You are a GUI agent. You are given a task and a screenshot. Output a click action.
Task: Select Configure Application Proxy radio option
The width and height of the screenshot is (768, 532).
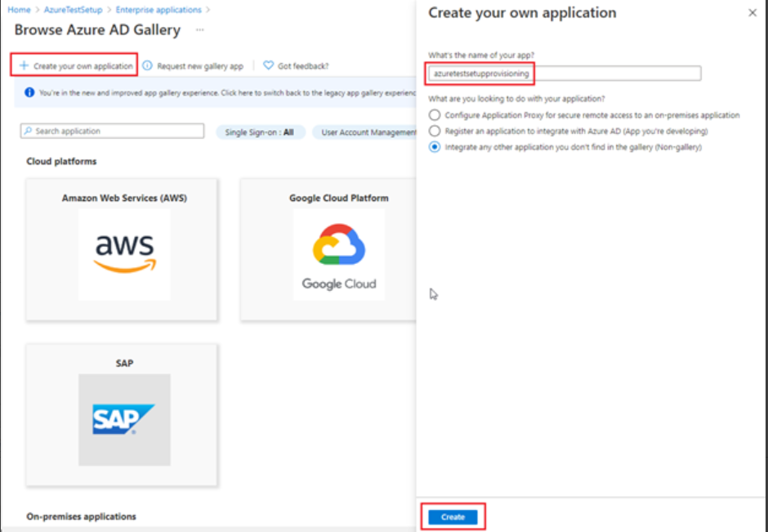tap(435, 115)
